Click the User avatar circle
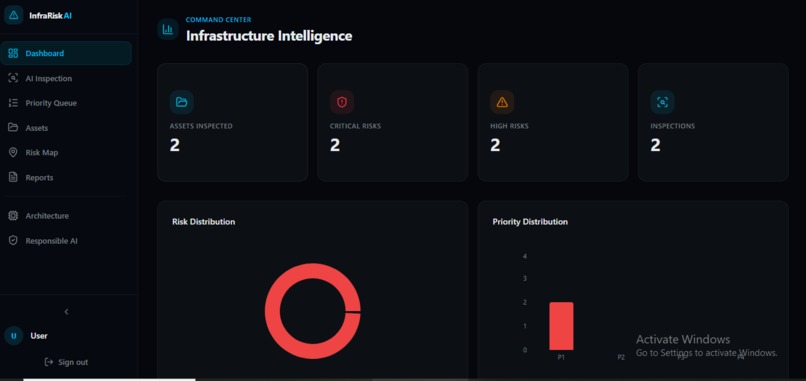This screenshot has width=806, height=381. [x=14, y=336]
